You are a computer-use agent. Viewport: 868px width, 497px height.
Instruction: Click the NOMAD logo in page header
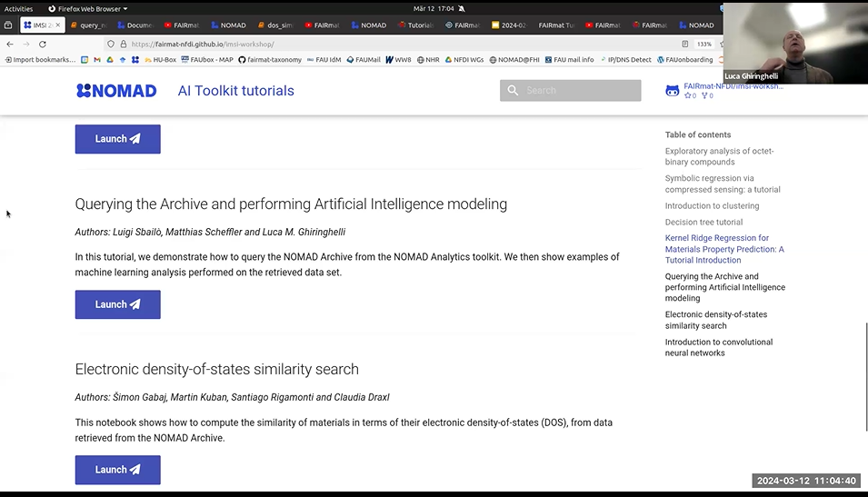[116, 91]
